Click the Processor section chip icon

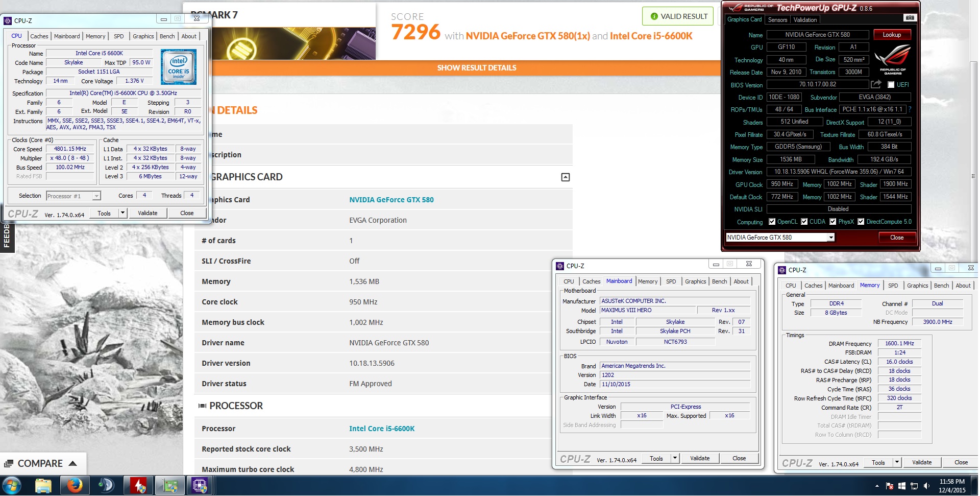coord(202,406)
